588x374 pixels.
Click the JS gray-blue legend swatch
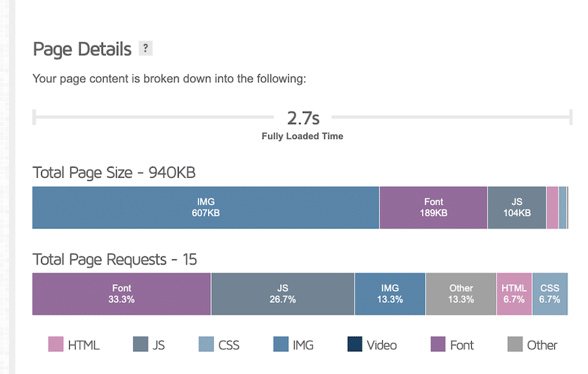click(x=140, y=345)
